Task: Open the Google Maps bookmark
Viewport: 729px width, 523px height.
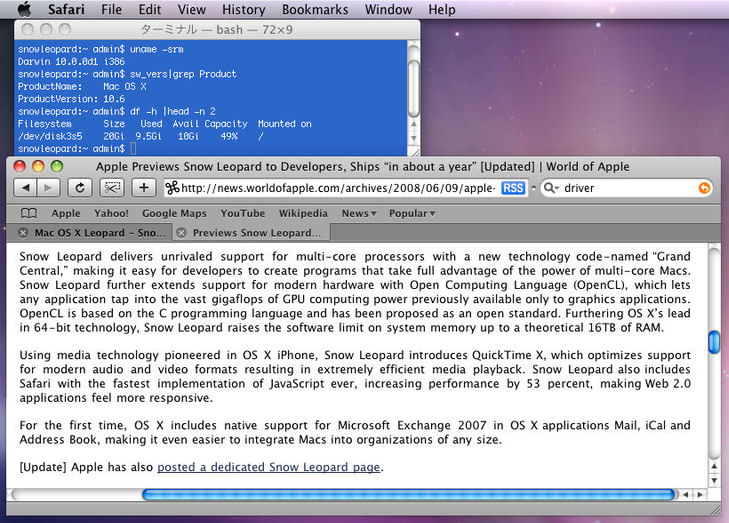Action: pos(174,213)
